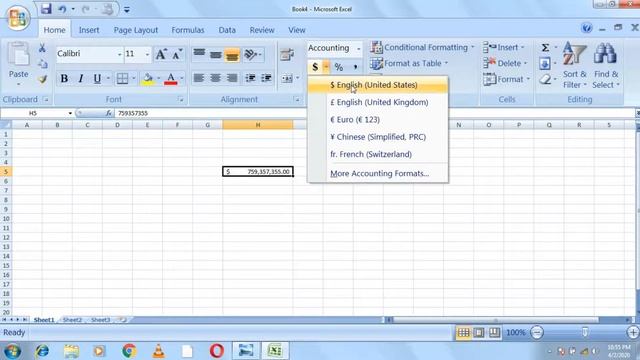The width and height of the screenshot is (640, 360).
Task: Choose £ English (United Kingdom)
Action: [378, 102]
